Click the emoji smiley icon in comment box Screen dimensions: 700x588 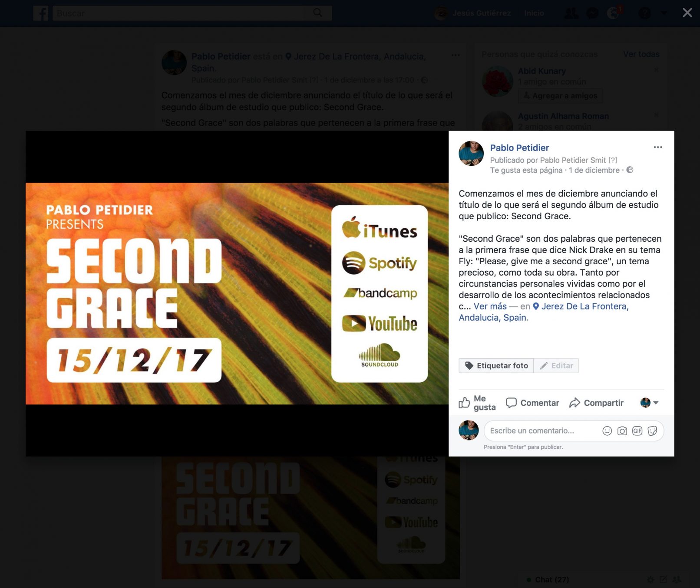[x=607, y=430]
